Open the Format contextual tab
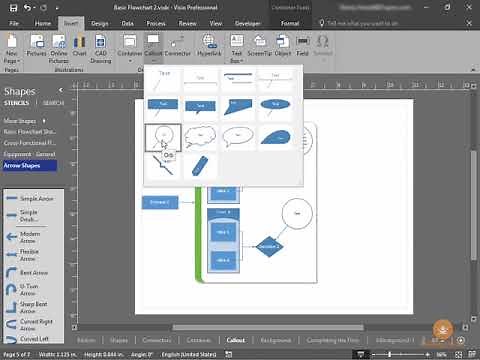Viewport: 480px width, 360px height. pyautogui.click(x=290, y=23)
